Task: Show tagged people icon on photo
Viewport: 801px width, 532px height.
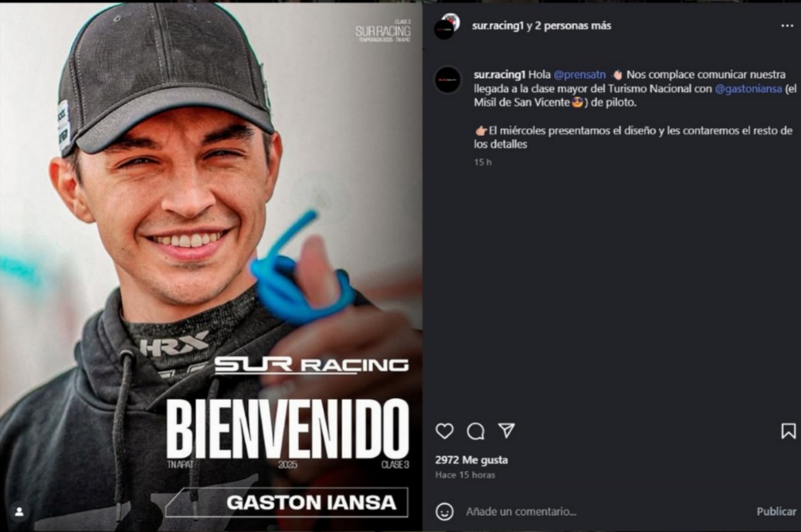Action: (19, 512)
